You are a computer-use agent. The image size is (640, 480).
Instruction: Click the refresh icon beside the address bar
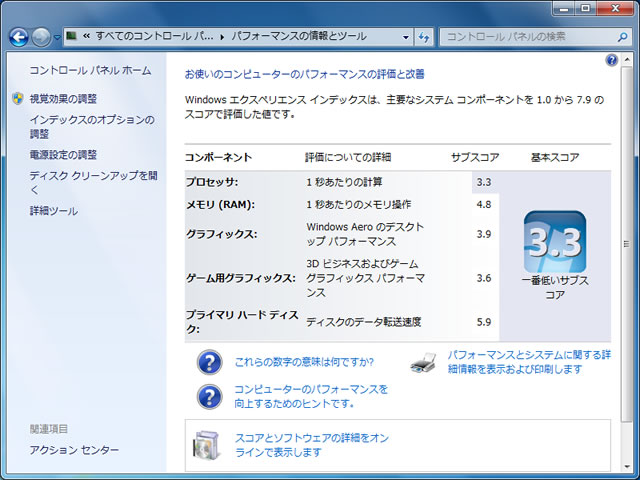(x=423, y=38)
